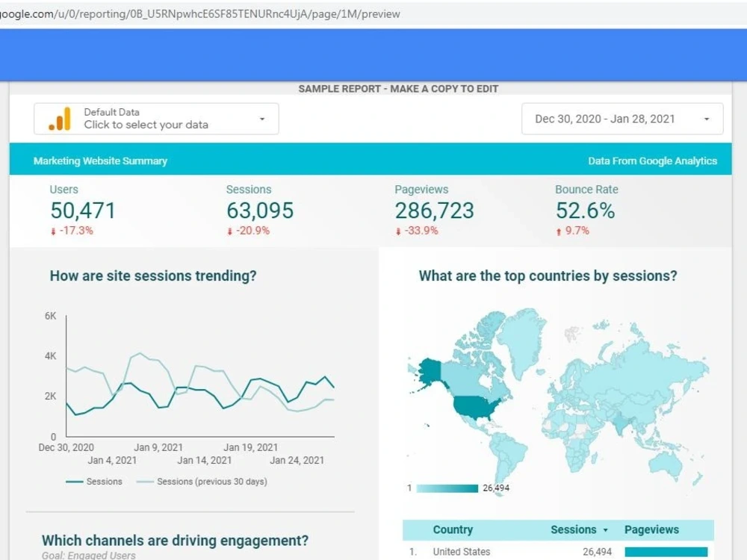747x560 pixels.
Task: Click the Country column header
Action: pos(453,529)
